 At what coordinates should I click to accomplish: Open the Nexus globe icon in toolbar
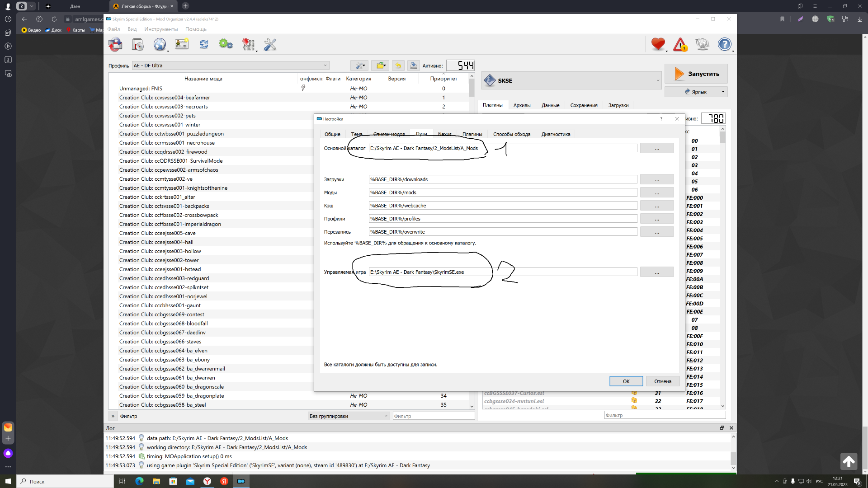coord(160,44)
